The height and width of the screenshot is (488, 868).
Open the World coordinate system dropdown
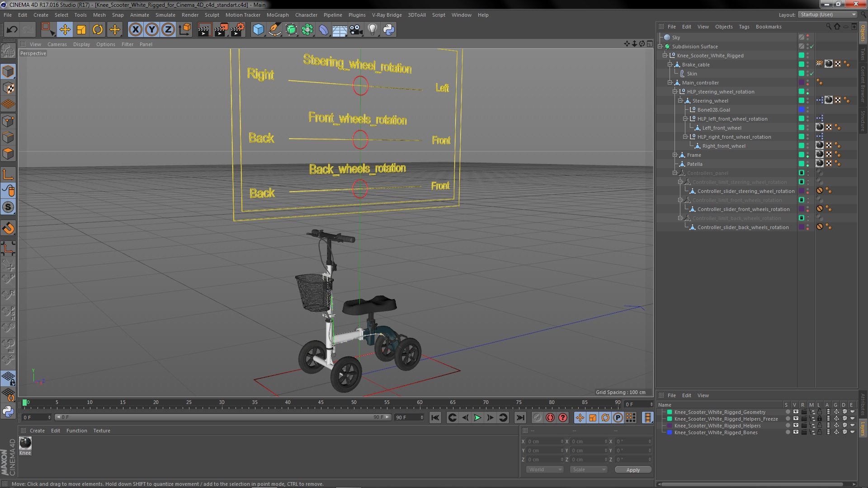pos(545,469)
